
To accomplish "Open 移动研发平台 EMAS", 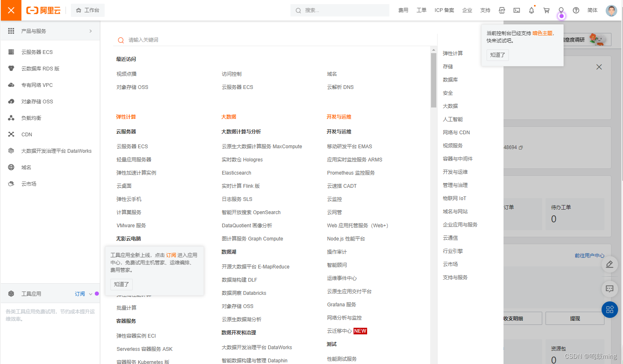I will point(349,147).
